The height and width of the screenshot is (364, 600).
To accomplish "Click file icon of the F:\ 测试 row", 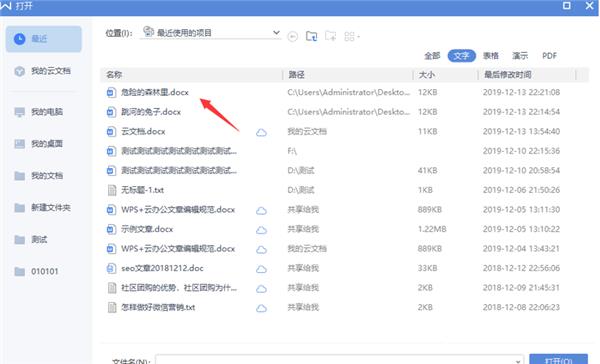I will point(111,151).
